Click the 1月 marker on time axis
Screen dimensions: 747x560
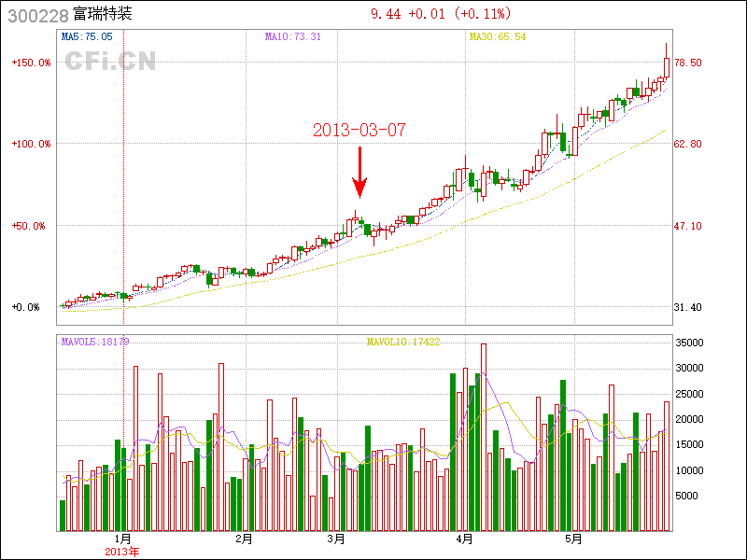122,539
